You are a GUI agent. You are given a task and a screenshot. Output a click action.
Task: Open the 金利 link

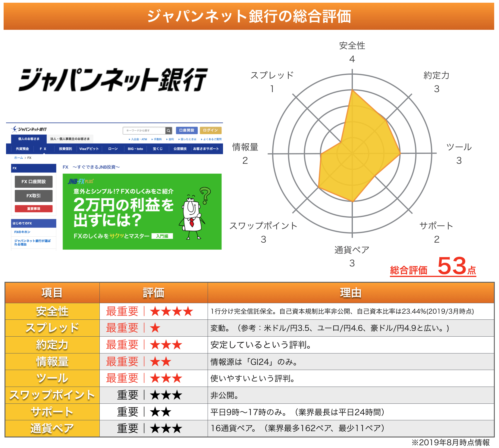tap(170, 139)
